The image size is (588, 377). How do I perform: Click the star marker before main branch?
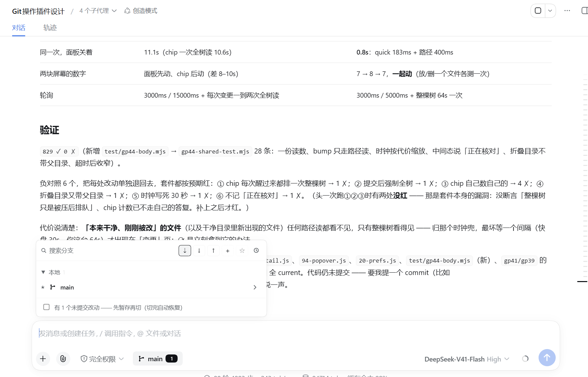point(43,287)
